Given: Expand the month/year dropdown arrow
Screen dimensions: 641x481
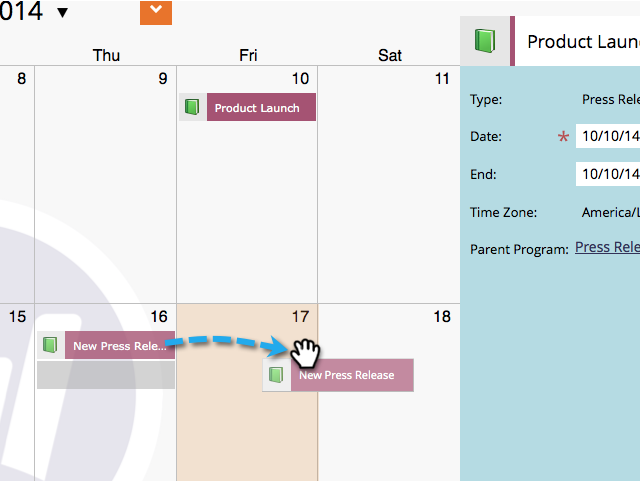Looking at the screenshot, I should pyautogui.click(x=63, y=13).
